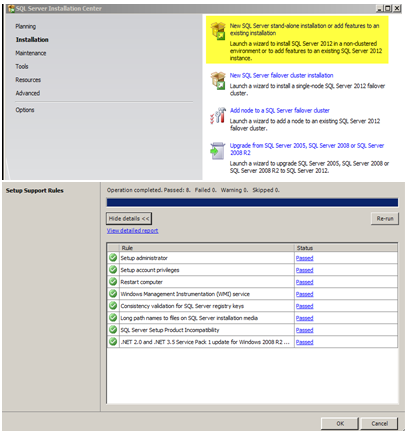The image size is (405, 431).
Task: Click green check icon for Consistency validation rule
Action: point(113,306)
